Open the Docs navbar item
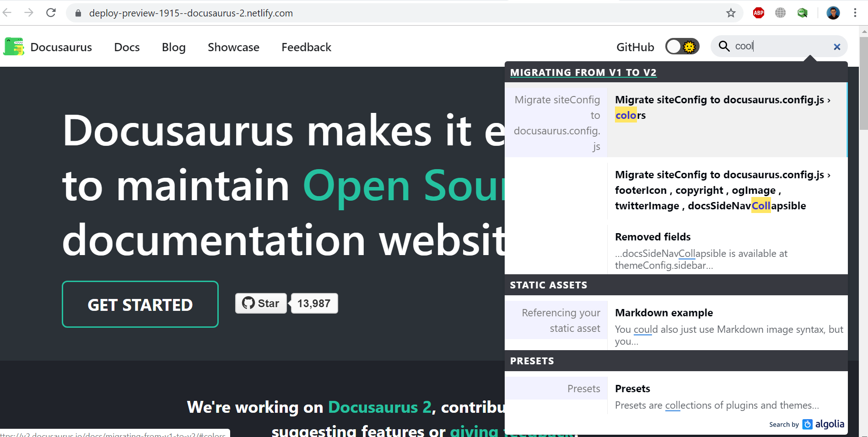The width and height of the screenshot is (868, 437). (x=127, y=47)
